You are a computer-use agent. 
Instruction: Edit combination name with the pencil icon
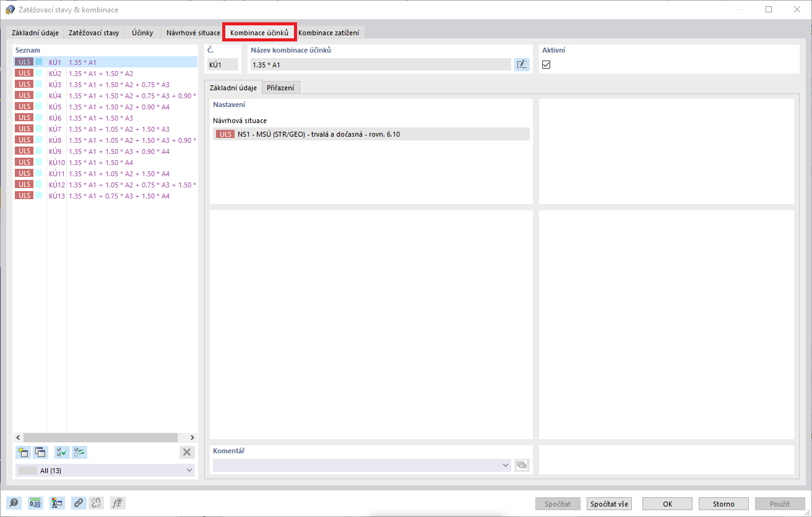(522, 64)
